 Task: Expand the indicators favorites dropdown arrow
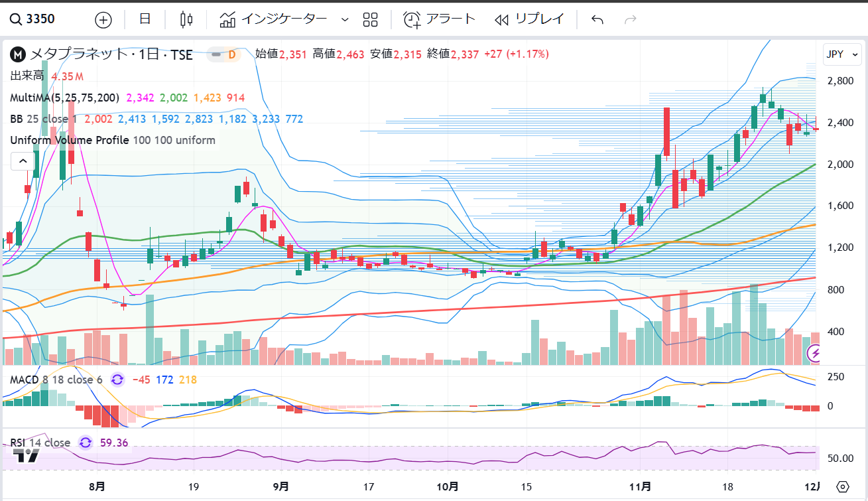(344, 19)
